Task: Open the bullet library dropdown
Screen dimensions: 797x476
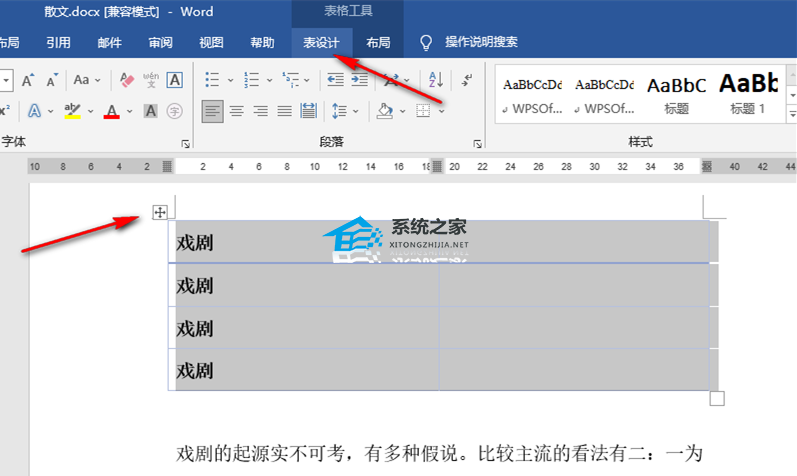Action: point(230,80)
